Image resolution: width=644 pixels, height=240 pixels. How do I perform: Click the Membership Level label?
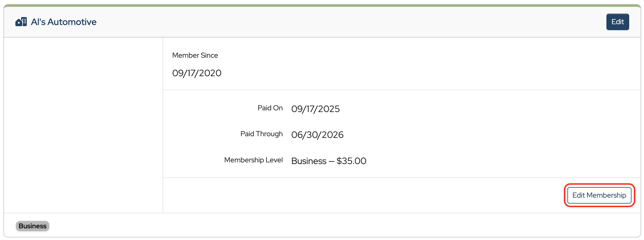point(253,160)
